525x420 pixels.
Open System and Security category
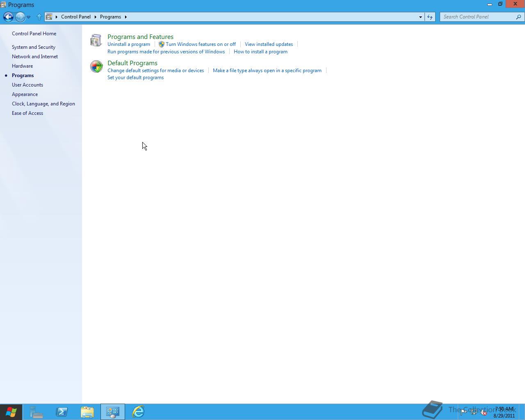coord(34,47)
